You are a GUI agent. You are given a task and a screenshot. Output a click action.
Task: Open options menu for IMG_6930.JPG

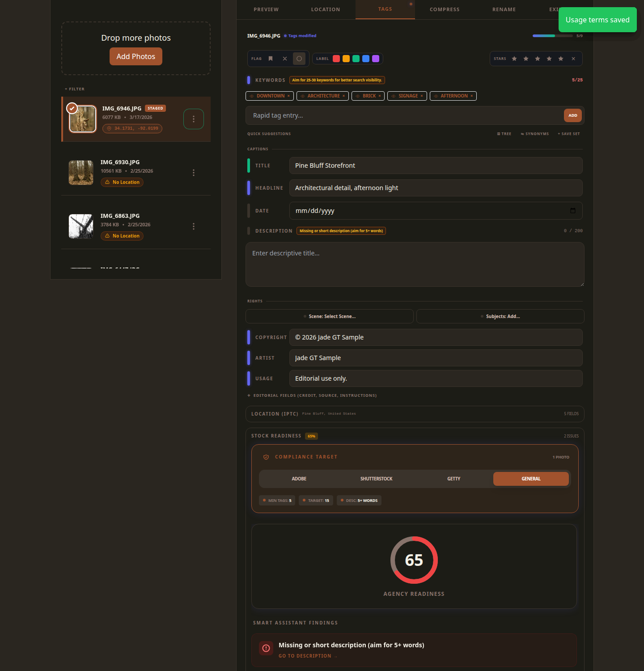[x=194, y=173]
